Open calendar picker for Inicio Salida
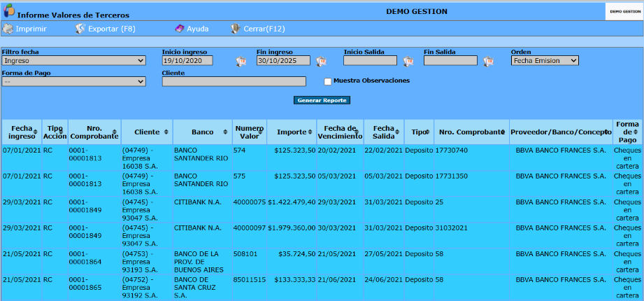 pyautogui.click(x=408, y=62)
